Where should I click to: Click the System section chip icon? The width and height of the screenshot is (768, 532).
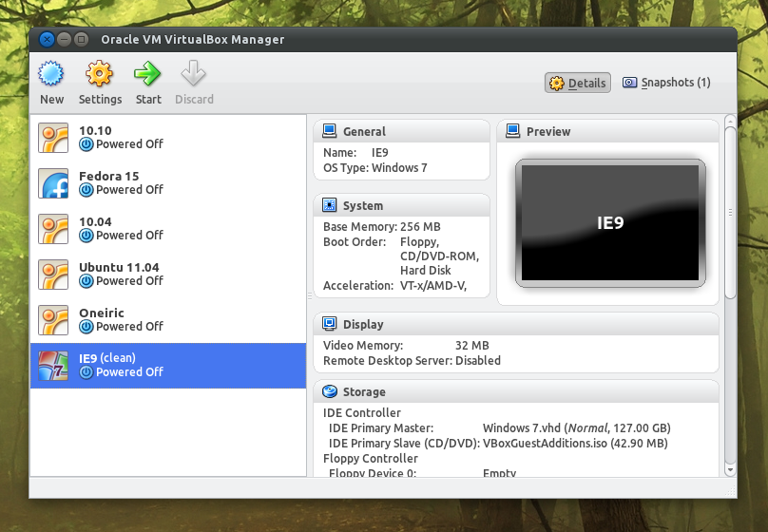(x=330, y=205)
